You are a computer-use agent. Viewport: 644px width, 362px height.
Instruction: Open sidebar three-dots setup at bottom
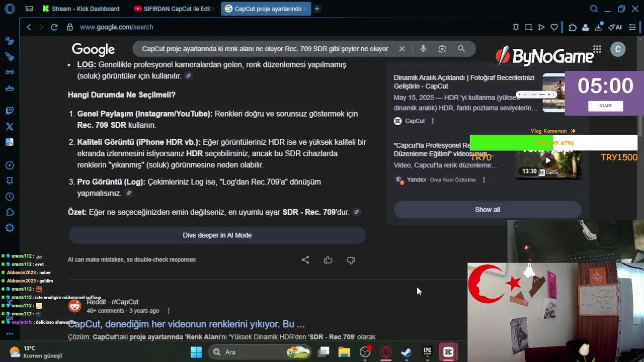click(x=10, y=334)
